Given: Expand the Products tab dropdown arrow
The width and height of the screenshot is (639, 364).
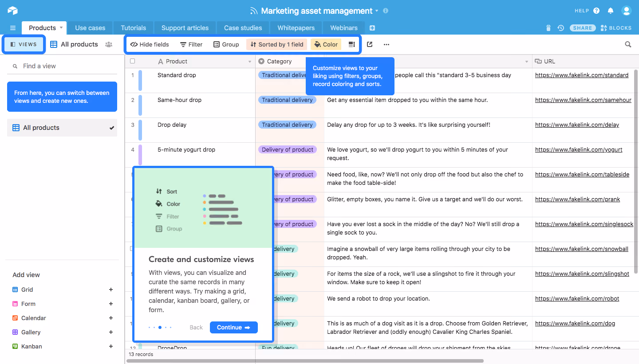Looking at the screenshot, I should click(61, 27).
